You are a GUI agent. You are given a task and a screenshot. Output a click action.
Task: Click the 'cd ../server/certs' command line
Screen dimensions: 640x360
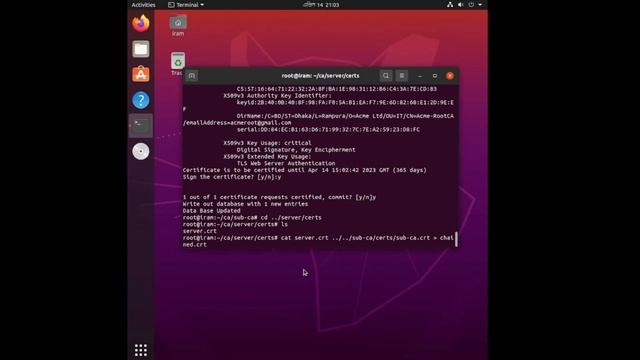click(x=252, y=218)
